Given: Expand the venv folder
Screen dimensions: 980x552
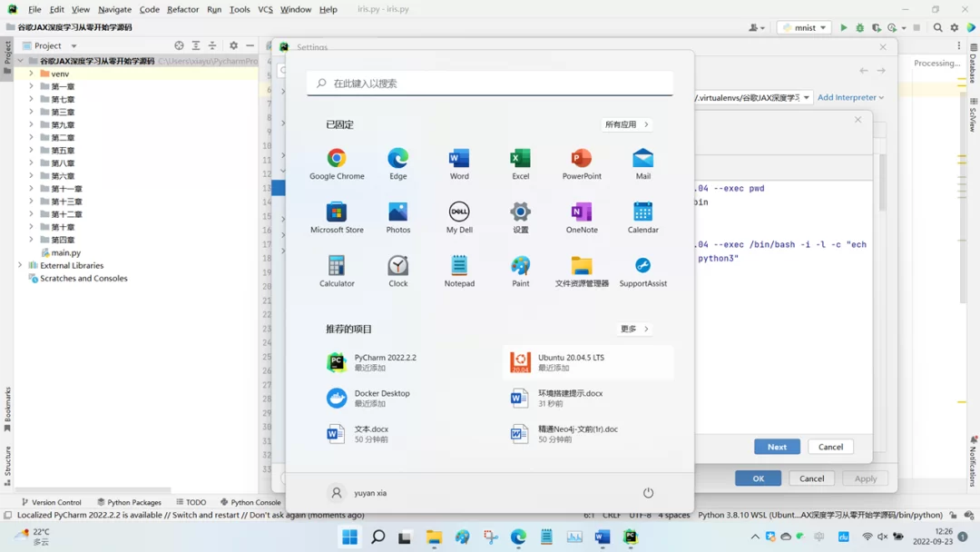Looking at the screenshot, I should [31, 74].
